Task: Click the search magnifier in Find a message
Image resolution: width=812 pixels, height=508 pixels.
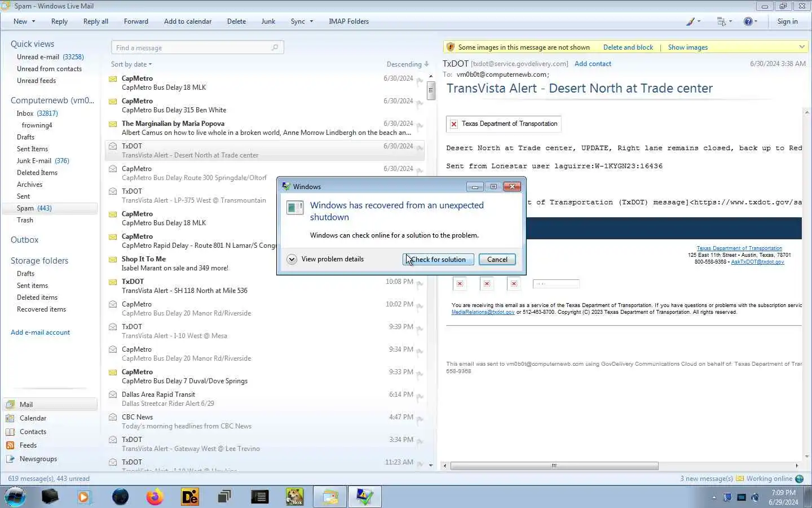Action: pyautogui.click(x=275, y=47)
